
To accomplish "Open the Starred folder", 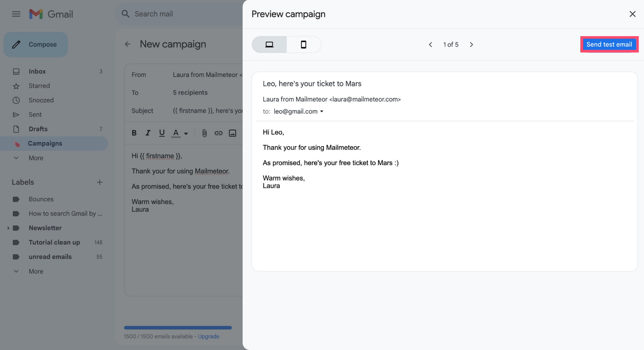I will [x=54, y=86].
